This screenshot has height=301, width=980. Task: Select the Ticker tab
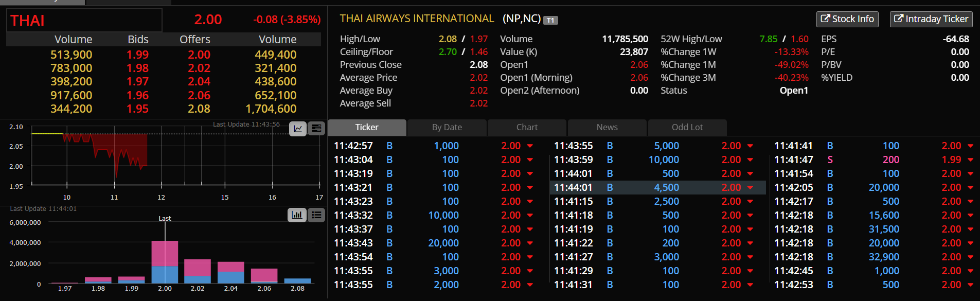[367, 127]
